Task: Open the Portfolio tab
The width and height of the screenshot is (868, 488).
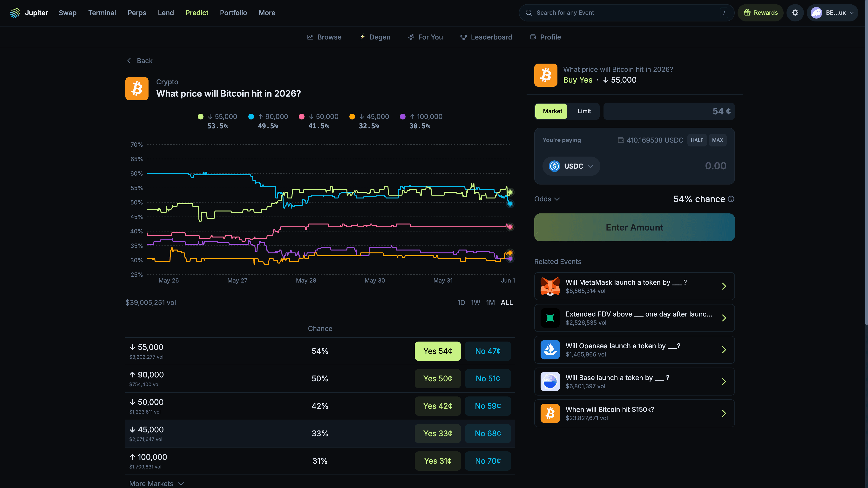Action: point(233,13)
